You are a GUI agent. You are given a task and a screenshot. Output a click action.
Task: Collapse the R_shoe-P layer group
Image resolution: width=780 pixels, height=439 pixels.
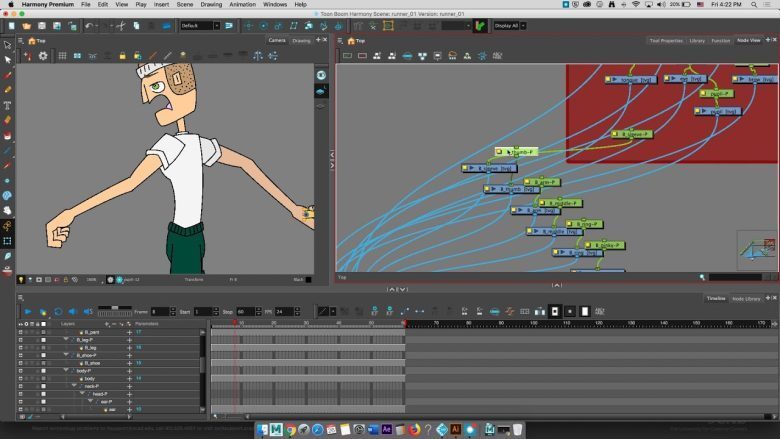coord(66,355)
